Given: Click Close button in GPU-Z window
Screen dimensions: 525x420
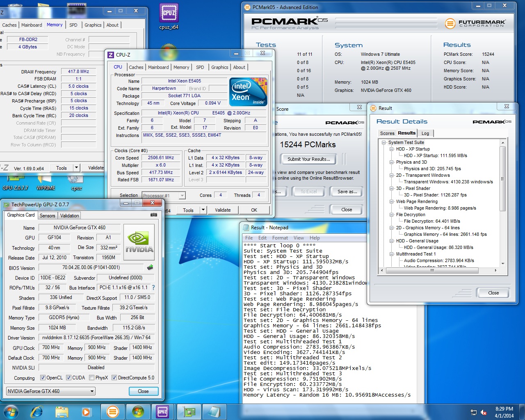Looking at the screenshot, I should click(x=143, y=391).
